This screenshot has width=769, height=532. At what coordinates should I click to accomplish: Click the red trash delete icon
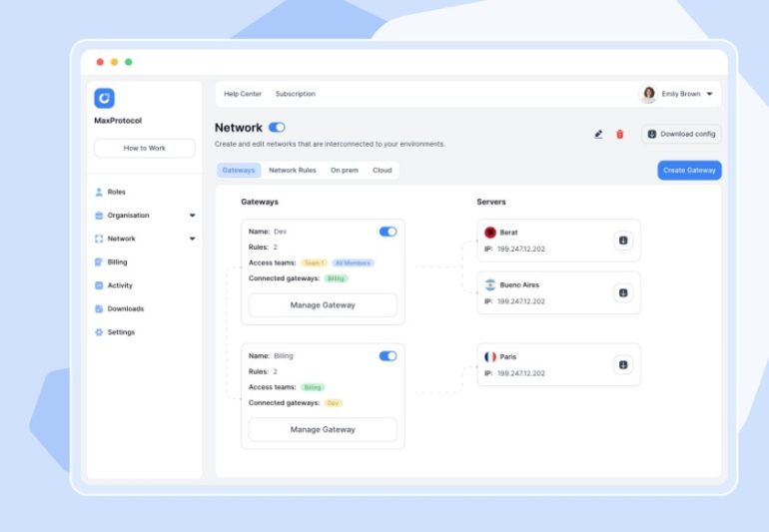coord(620,134)
